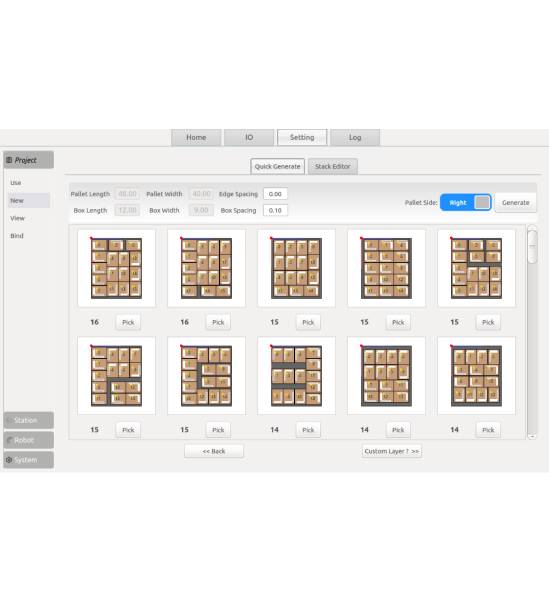This screenshot has width=549, height=603.
Task: Open the Project panel header
Action: point(28,160)
